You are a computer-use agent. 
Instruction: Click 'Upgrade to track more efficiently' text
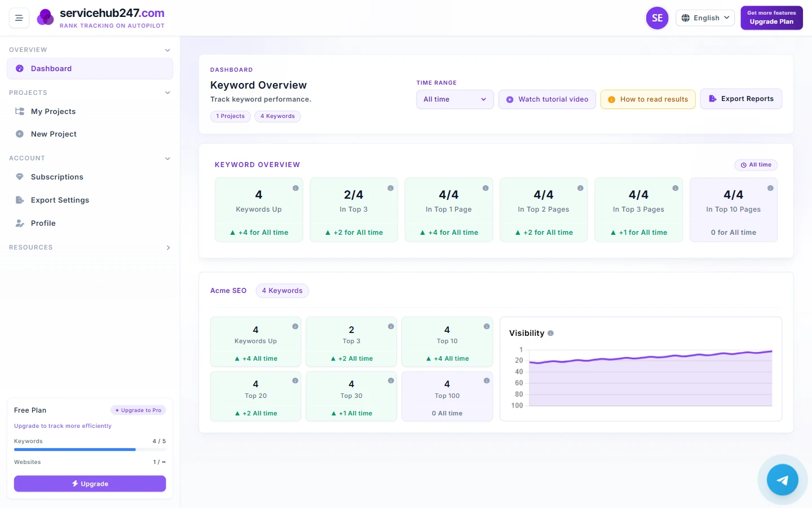tap(63, 426)
